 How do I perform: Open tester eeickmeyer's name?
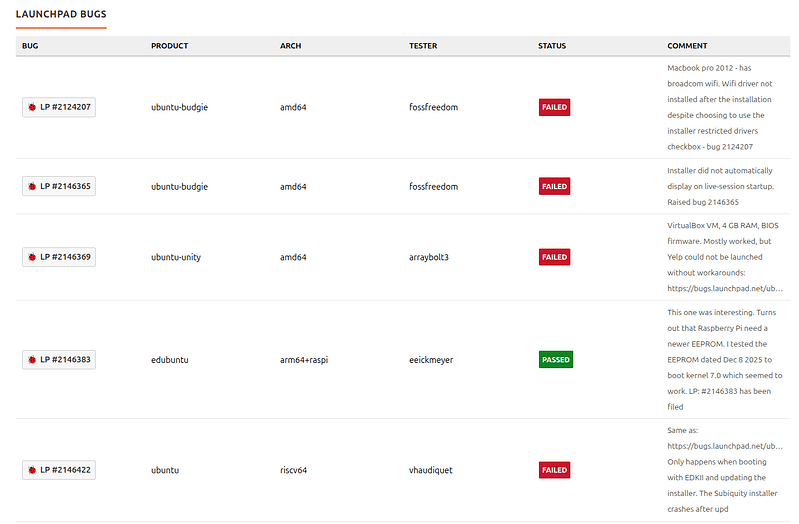pos(434,359)
